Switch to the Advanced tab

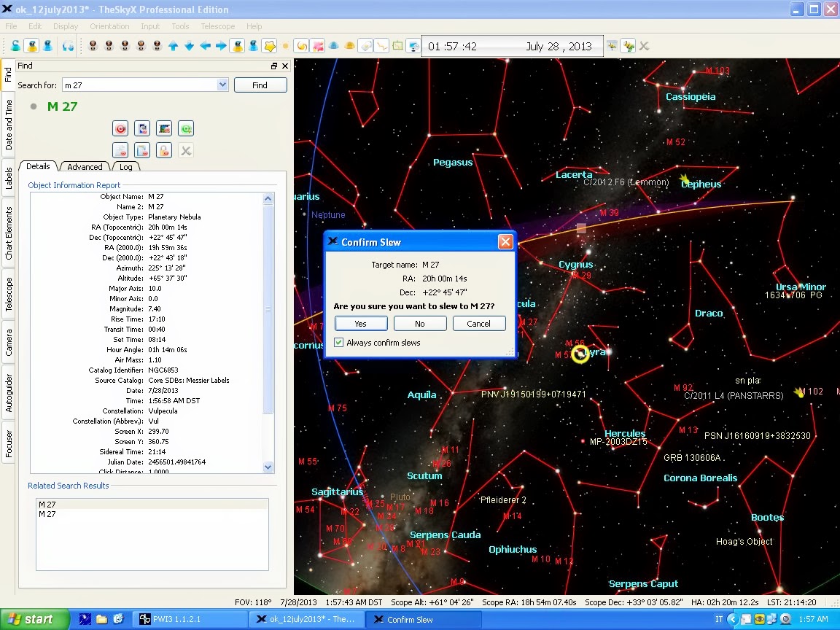[85, 167]
